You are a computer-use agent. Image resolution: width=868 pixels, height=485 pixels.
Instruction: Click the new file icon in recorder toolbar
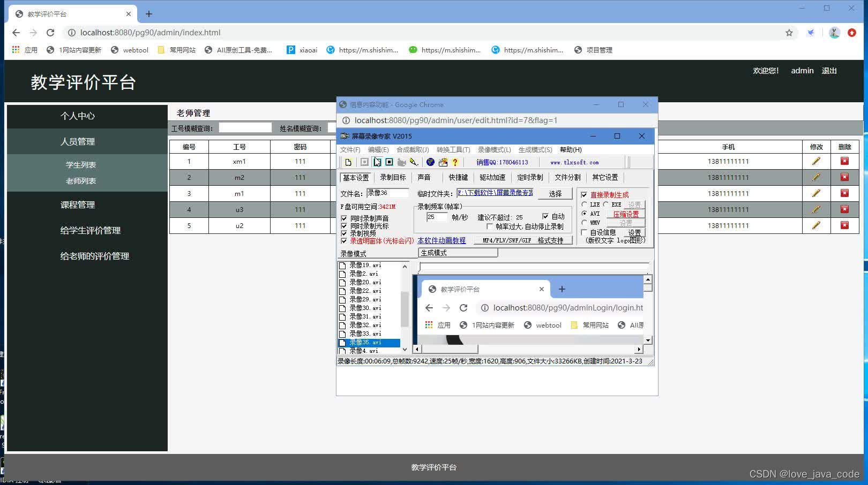pyautogui.click(x=348, y=162)
